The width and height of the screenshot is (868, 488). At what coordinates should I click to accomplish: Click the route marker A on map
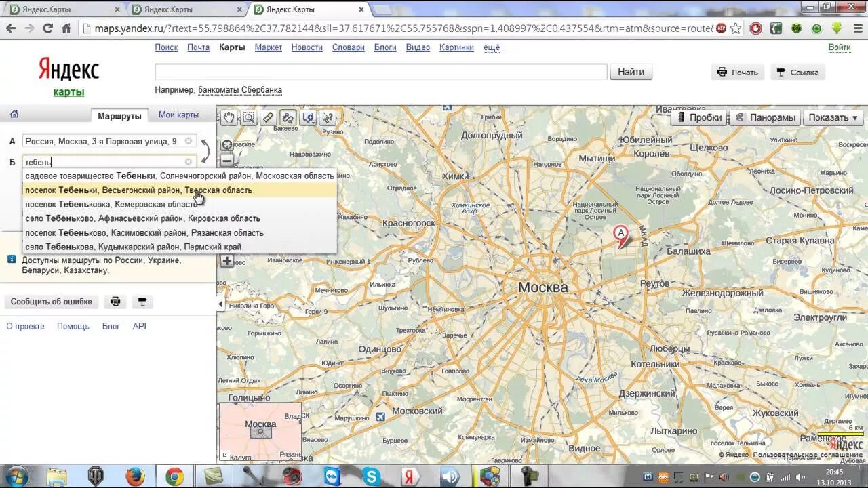pos(620,236)
